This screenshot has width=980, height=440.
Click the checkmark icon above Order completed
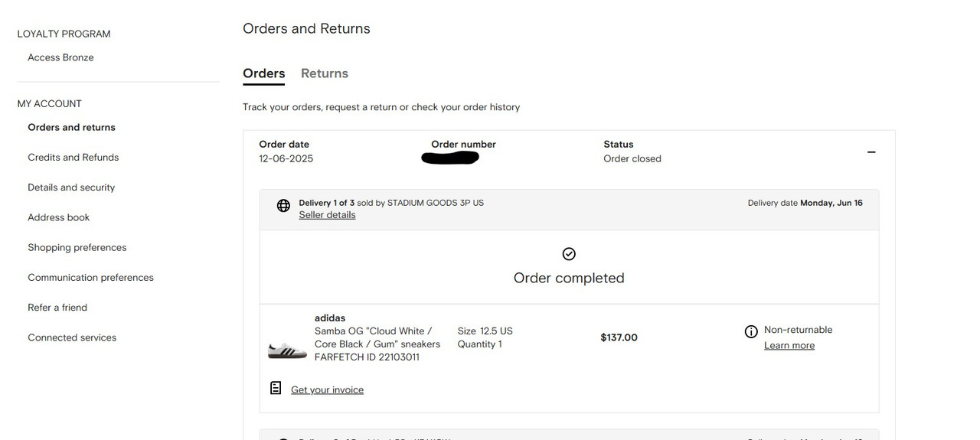(569, 254)
